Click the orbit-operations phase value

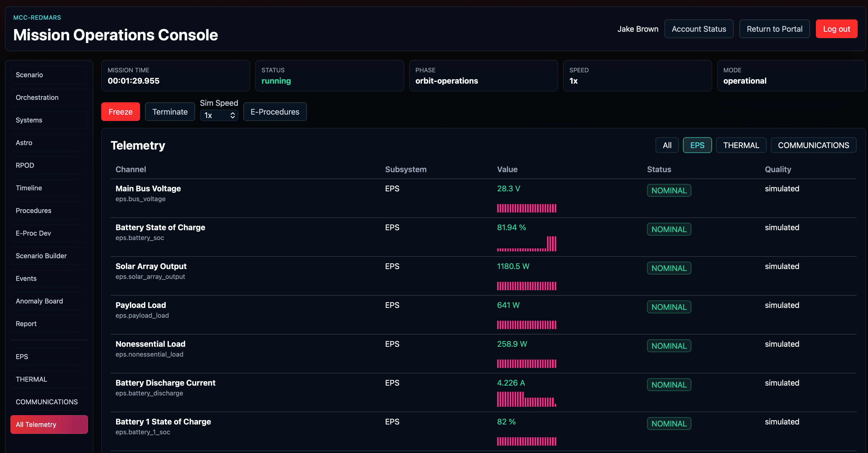pyautogui.click(x=447, y=81)
